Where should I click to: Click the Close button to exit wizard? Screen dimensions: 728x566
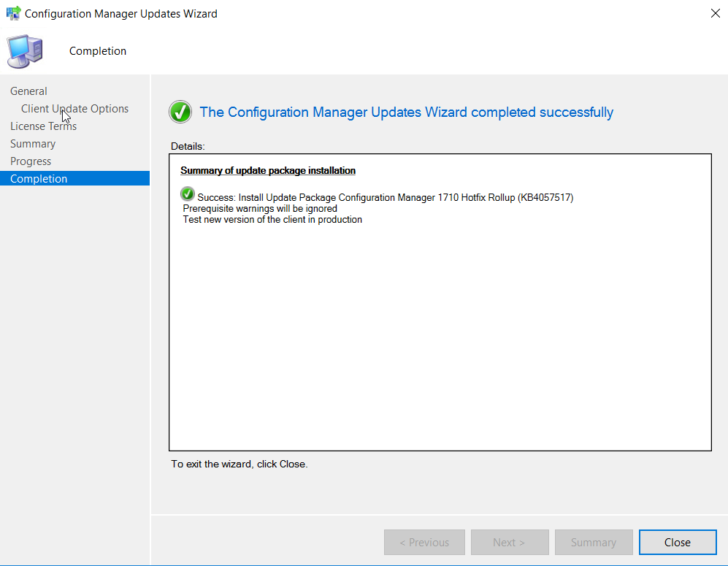(678, 542)
